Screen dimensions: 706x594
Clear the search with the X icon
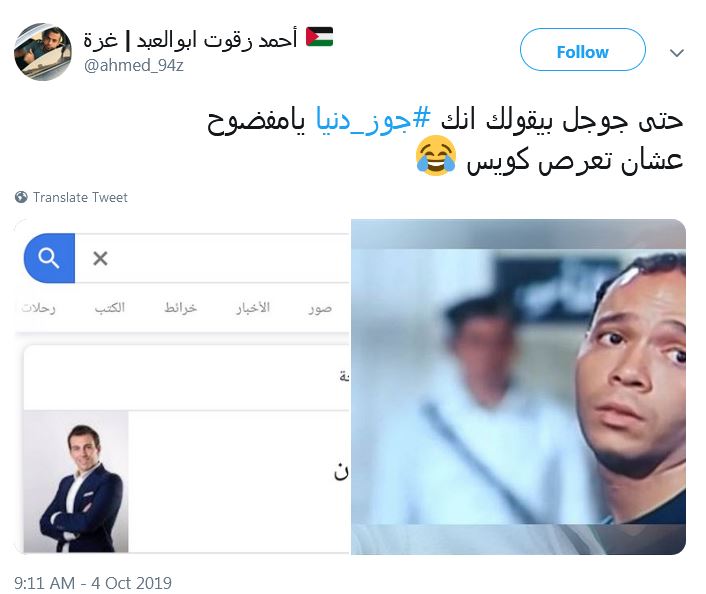tap(100, 258)
